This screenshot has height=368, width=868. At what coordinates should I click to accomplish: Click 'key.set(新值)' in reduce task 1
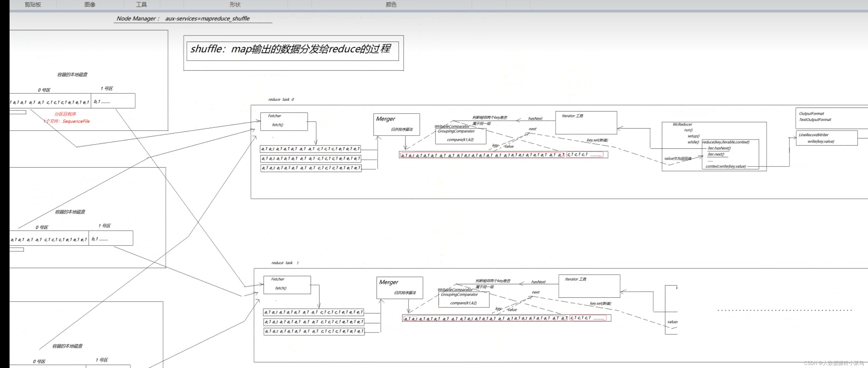600,304
